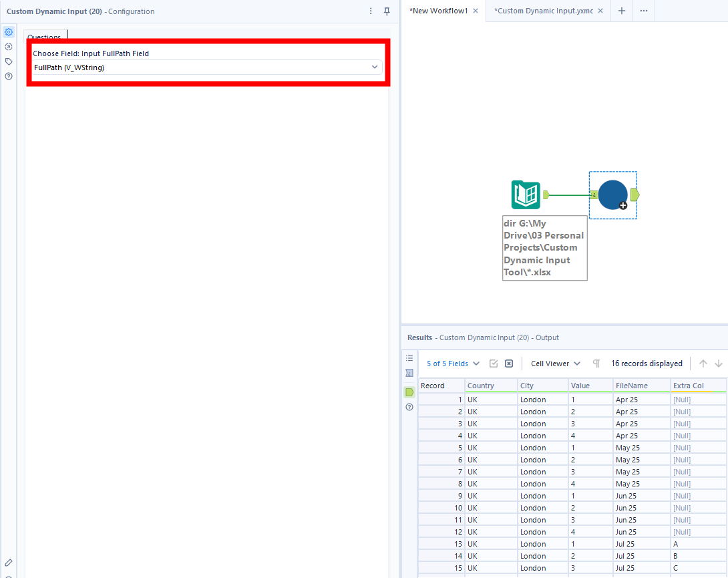Viewport: 728px width, 578px height.
Task: Click the deselect all fields icon
Action: (509, 364)
